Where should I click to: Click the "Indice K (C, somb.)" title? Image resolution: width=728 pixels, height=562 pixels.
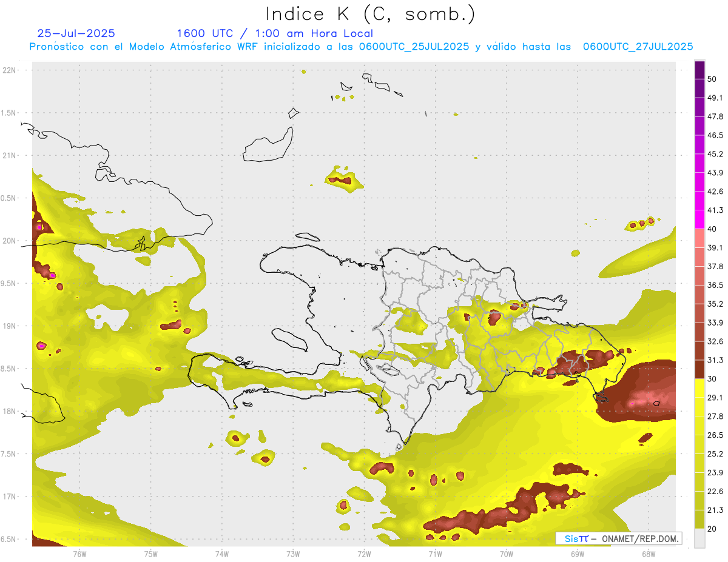coord(371,14)
